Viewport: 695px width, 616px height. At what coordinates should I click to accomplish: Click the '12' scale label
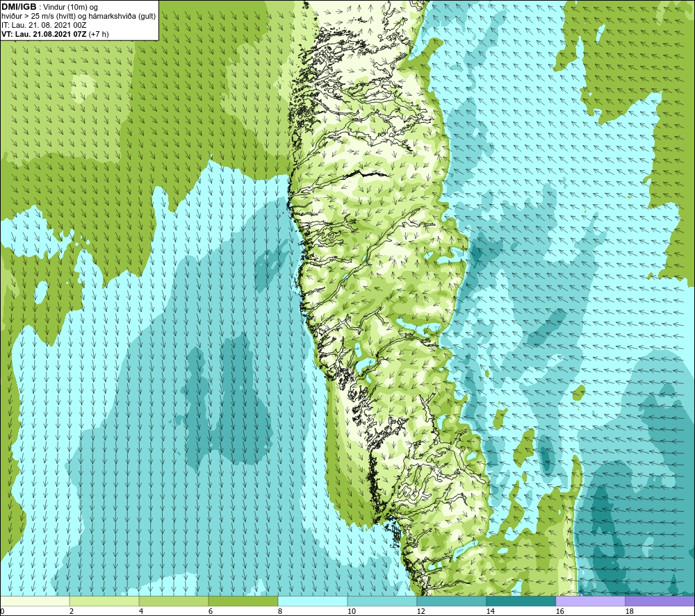pyautogui.click(x=421, y=612)
